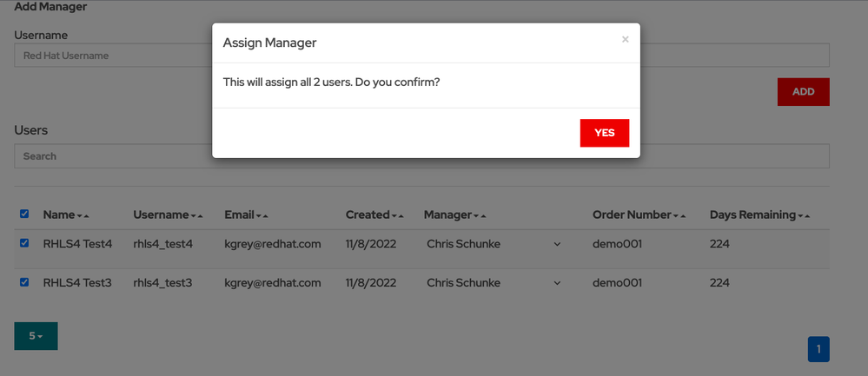Sort by Created date sort arrows

coord(398,215)
